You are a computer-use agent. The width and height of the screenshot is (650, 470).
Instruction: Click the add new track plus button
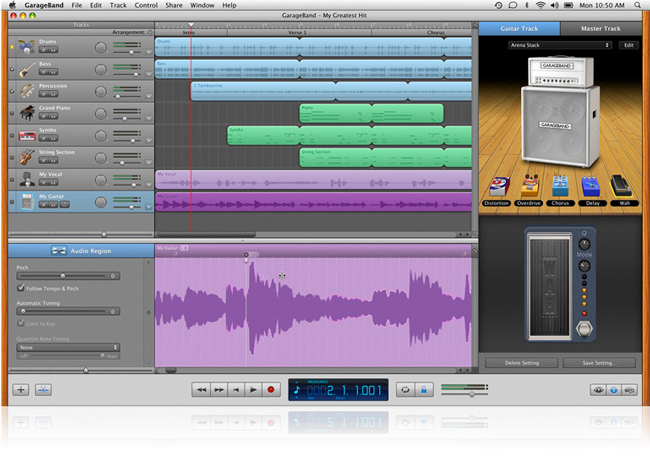21,390
